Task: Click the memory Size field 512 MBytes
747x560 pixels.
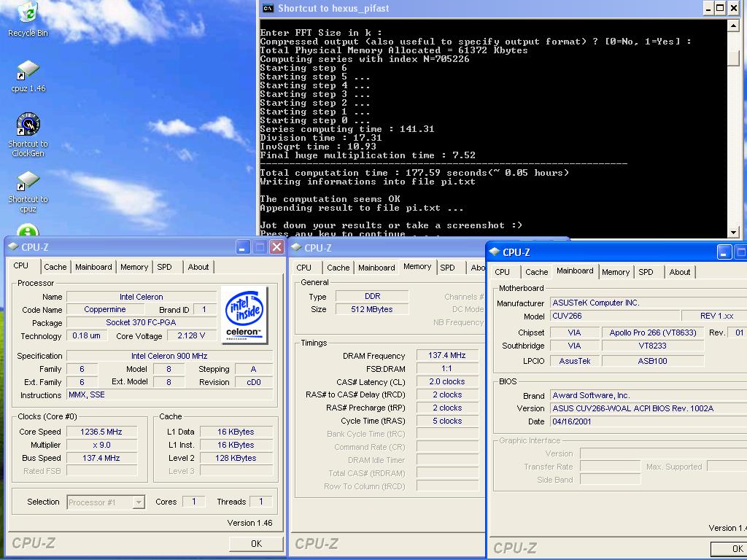Action: pyautogui.click(x=372, y=309)
